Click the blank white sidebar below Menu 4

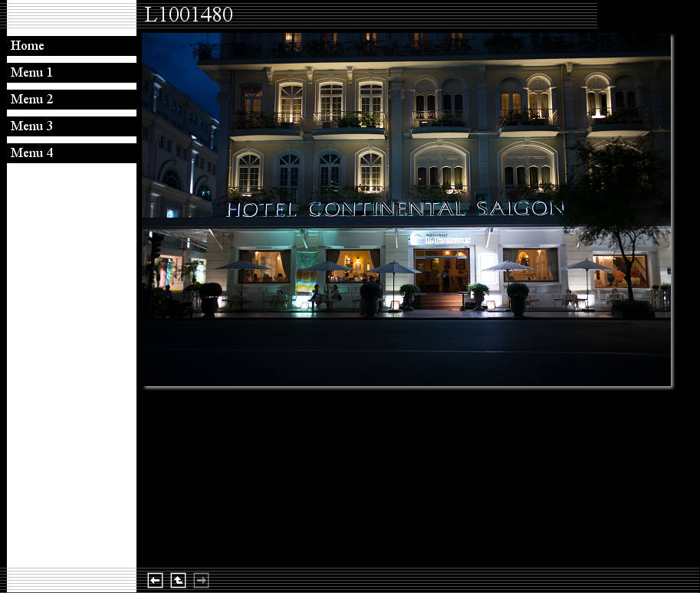tap(71, 360)
